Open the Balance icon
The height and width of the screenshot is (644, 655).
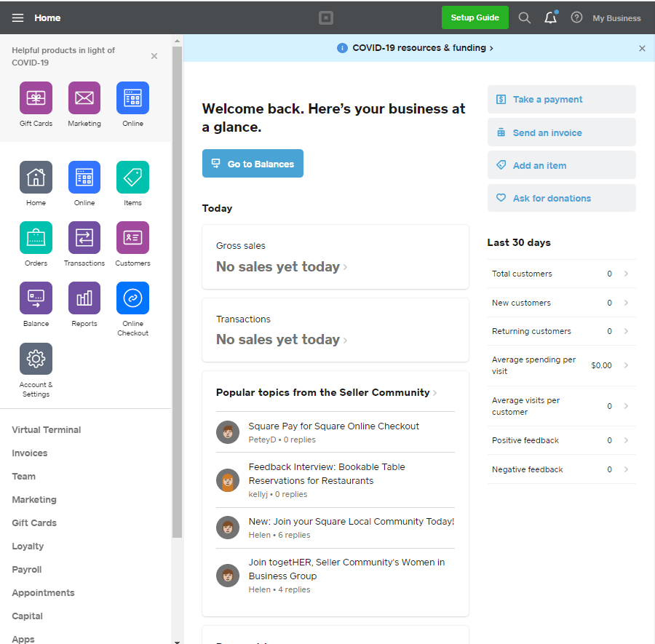click(36, 298)
